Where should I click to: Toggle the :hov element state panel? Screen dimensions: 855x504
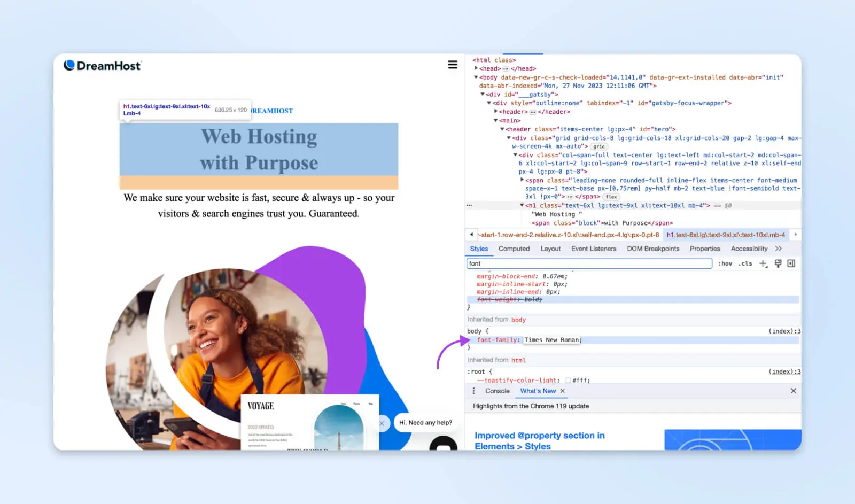[x=725, y=263]
